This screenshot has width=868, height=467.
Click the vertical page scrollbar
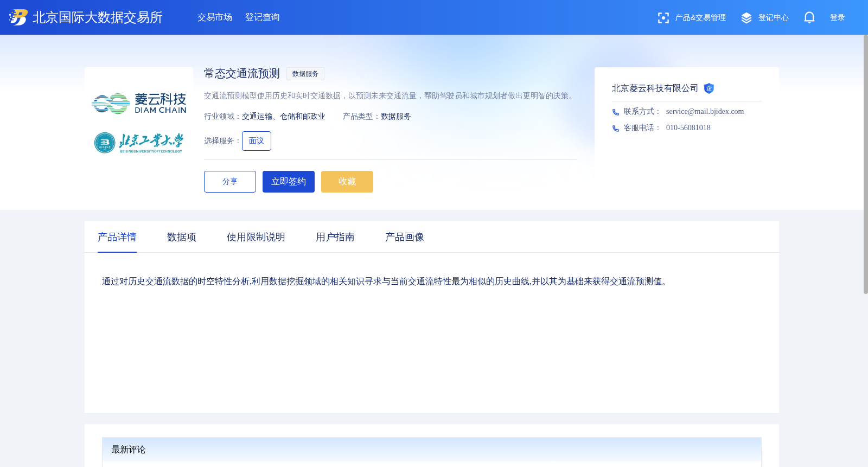(x=865, y=164)
